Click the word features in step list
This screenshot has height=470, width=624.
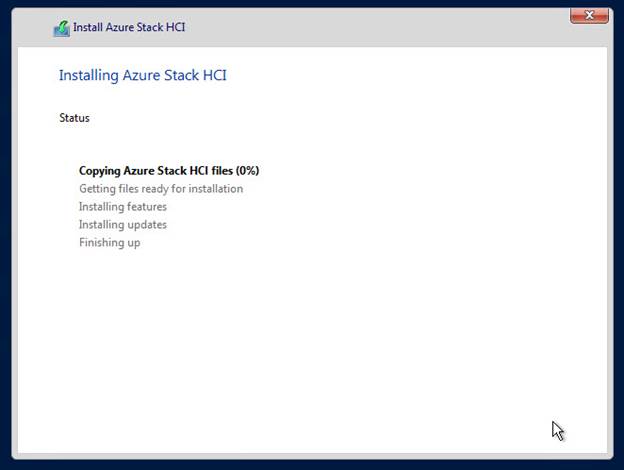click(146, 207)
